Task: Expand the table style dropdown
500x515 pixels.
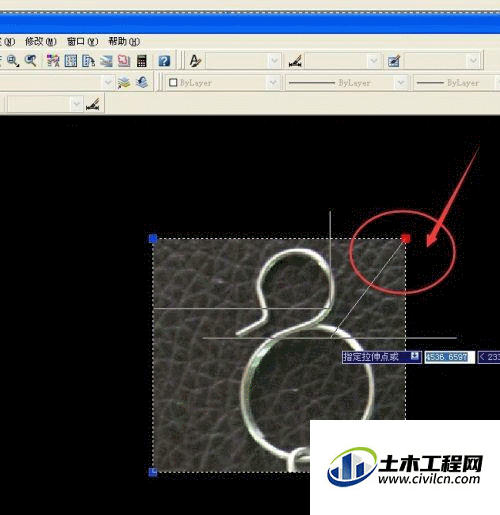Action: (x=473, y=61)
